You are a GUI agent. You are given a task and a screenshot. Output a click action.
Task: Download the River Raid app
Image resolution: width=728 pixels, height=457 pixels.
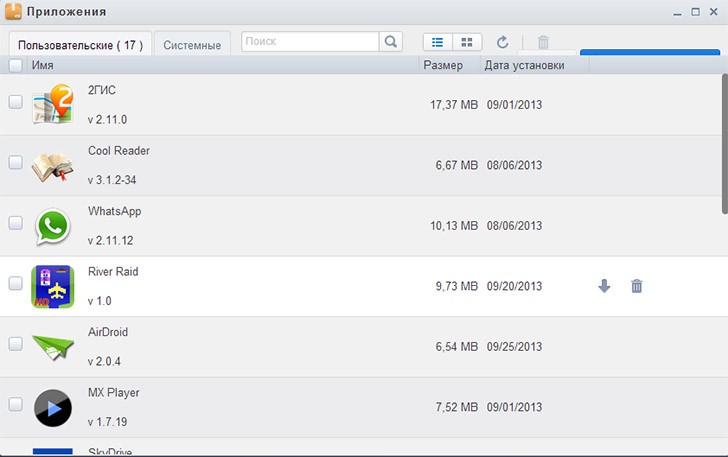pos(604,286)
